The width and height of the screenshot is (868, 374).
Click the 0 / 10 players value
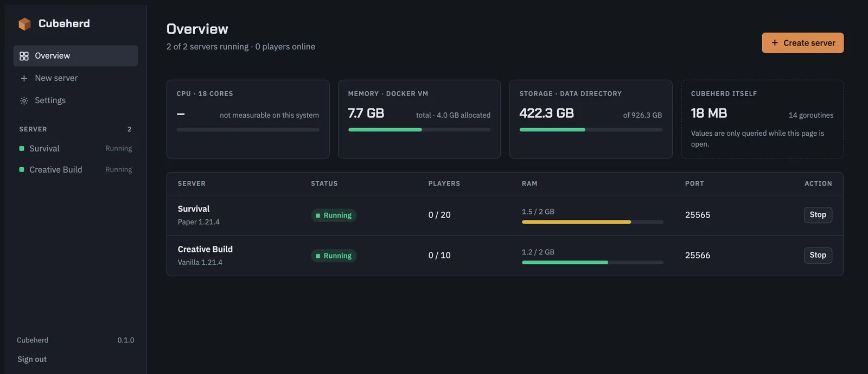click(439, 255)
